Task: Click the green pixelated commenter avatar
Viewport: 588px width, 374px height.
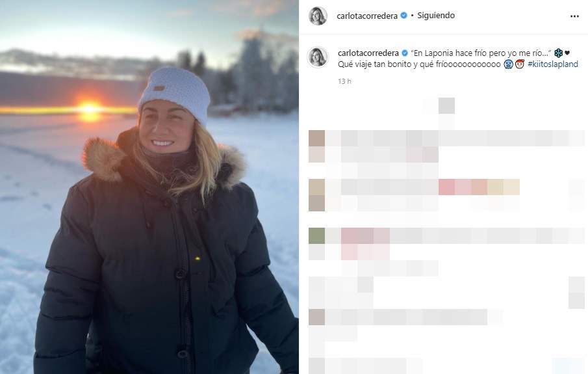Action: 316,236
